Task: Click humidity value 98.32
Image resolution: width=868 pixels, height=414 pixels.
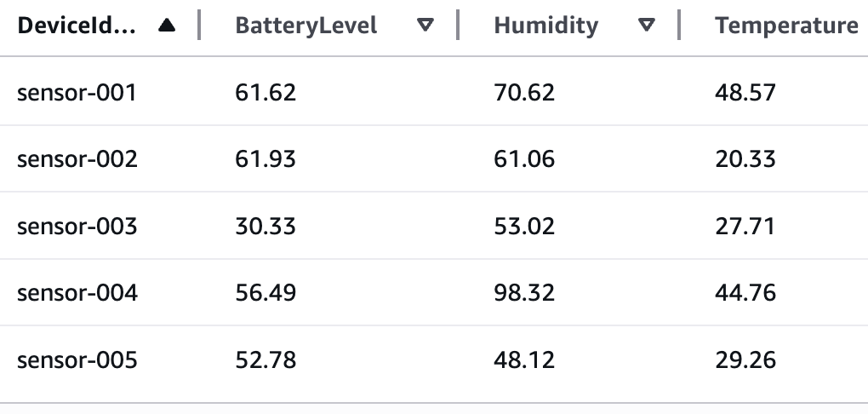Action: 524,293
